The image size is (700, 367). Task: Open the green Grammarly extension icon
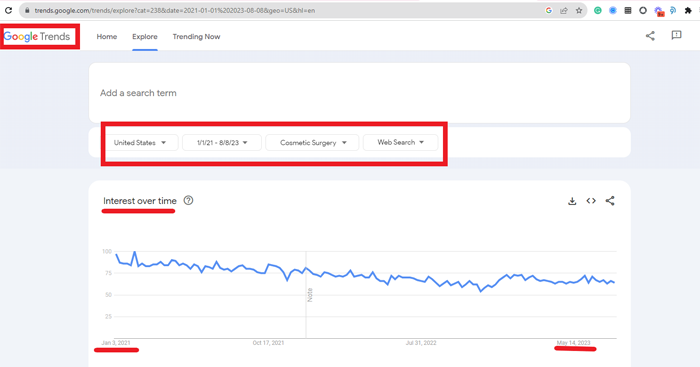click(597, 10)
